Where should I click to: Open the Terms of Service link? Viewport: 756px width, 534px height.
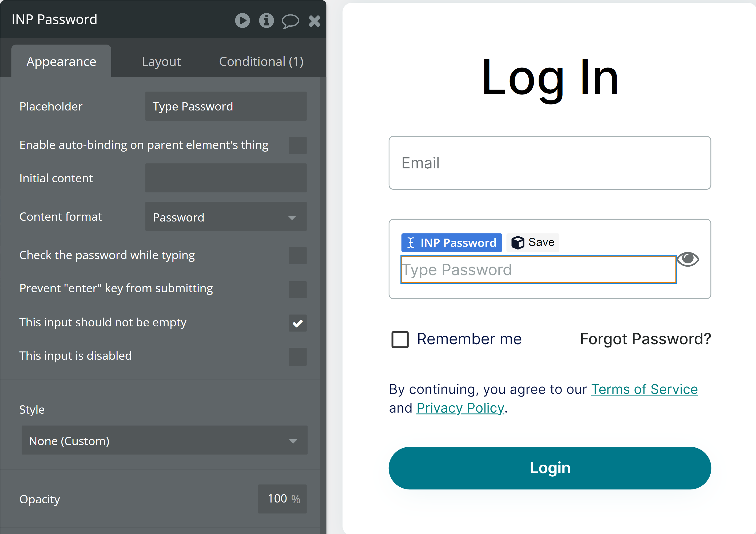point(644,389)
